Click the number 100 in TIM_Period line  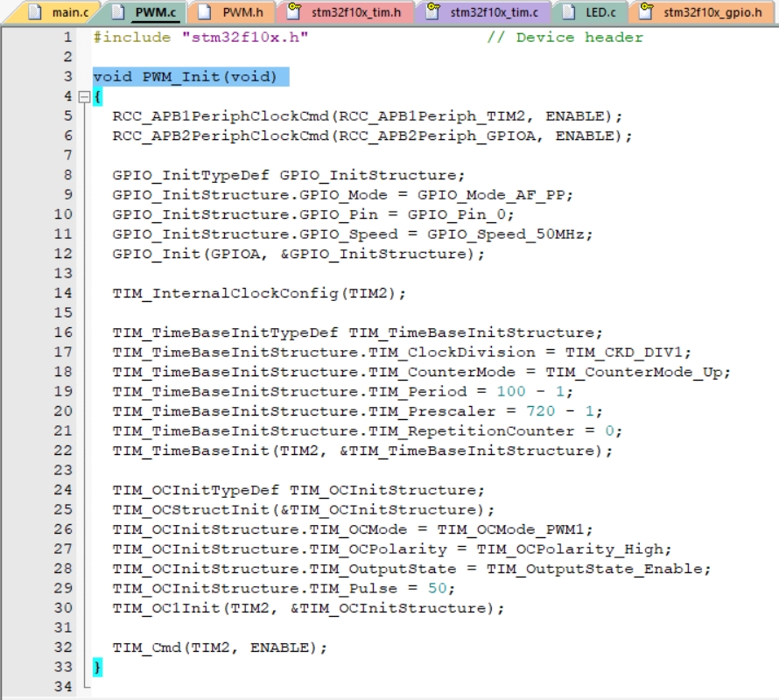coord(510,392)
